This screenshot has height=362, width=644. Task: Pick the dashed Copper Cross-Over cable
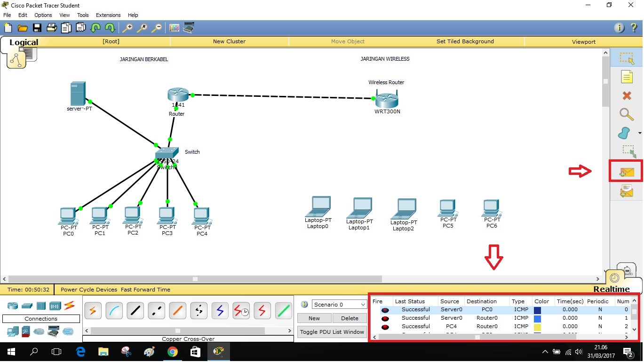tap(156, 311)
